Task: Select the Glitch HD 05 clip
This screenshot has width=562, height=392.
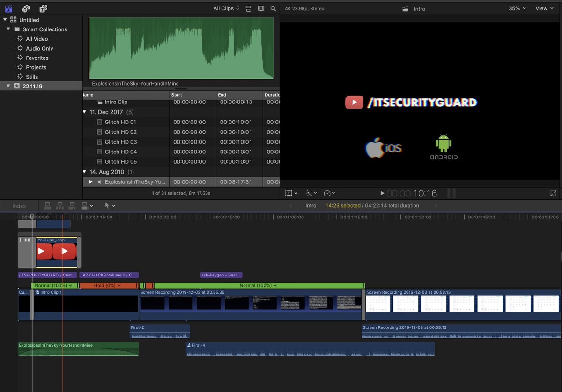Action: tap(181, 162)
